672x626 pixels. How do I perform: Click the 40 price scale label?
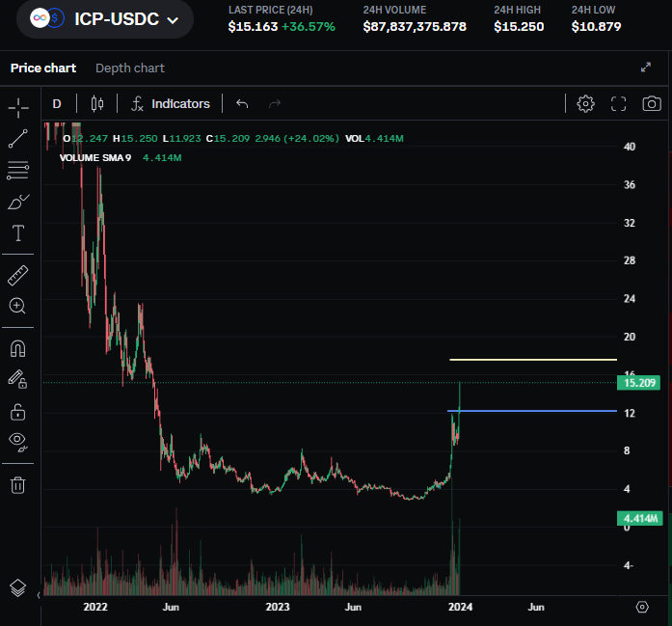pos(630,147)
